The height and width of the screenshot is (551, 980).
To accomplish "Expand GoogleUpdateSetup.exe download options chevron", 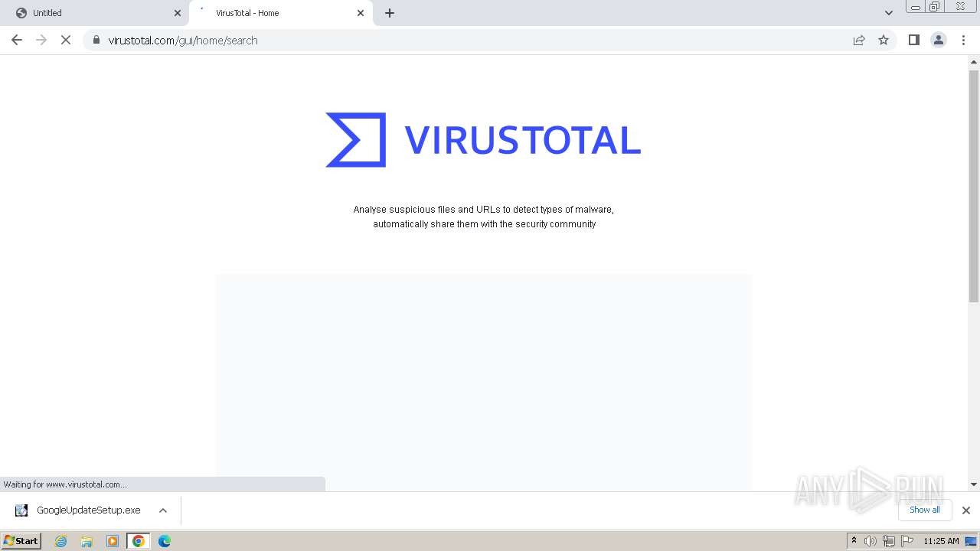I will click(x=162, y=510).
